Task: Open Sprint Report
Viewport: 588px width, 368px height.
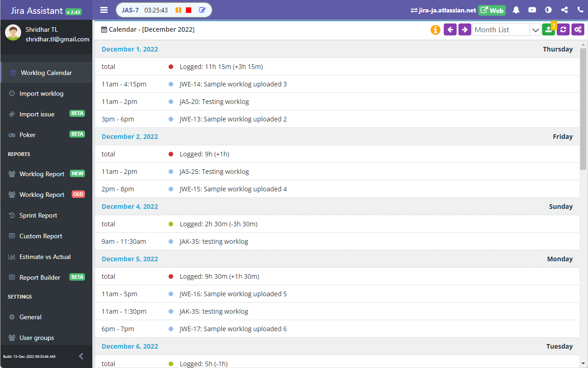Action: point(46,215)
